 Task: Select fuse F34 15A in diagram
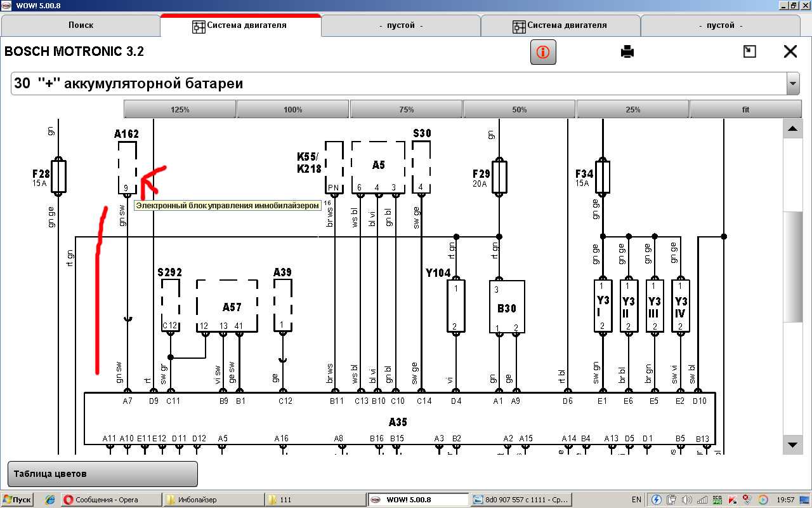pos(602,176)
